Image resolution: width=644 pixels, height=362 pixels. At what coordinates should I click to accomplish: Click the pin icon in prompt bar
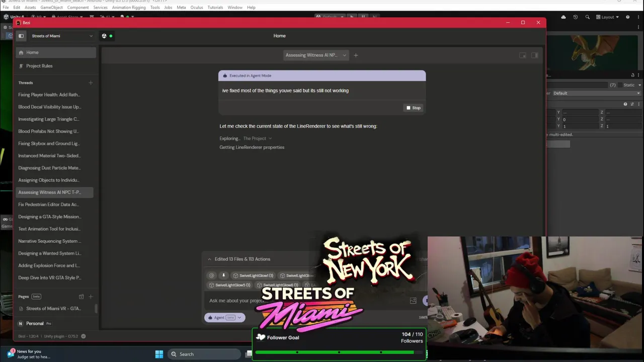click(x=223, y=276)
